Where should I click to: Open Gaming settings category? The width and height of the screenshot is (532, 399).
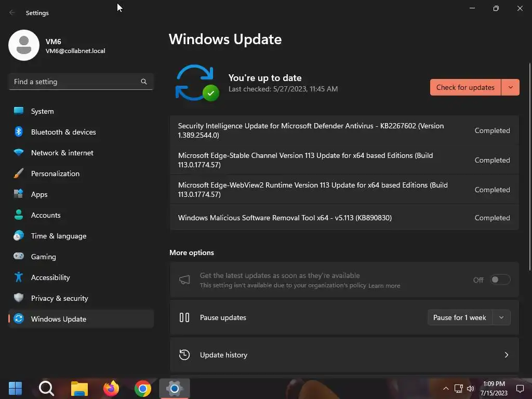tap(81, 257)
